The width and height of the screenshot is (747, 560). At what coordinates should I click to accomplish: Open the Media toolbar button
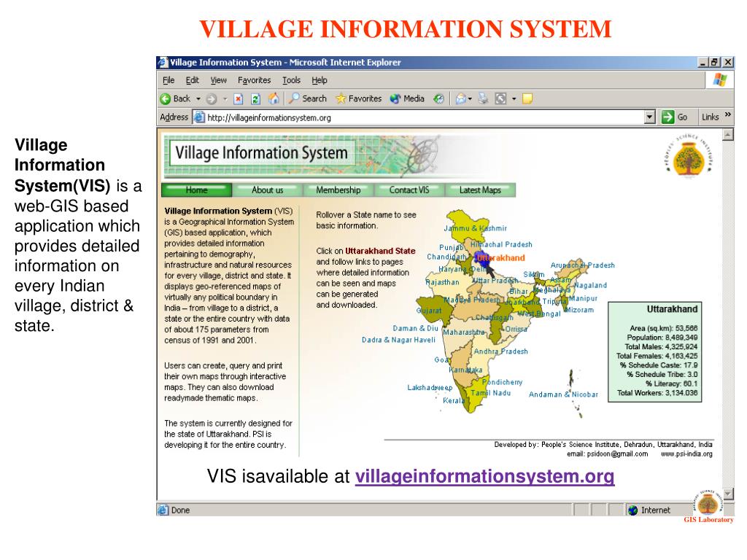tap(407, 98)
